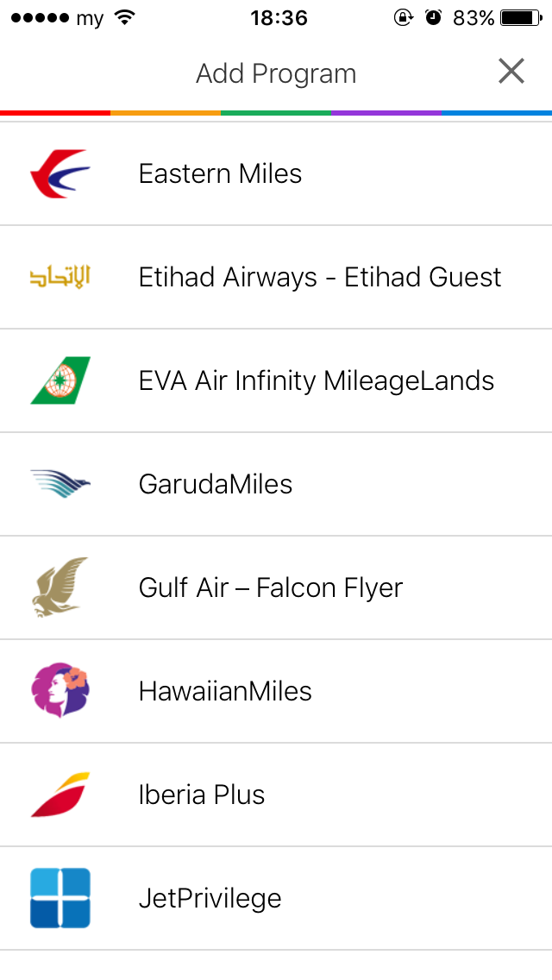Pick Gulf Air – Falcon Flyer
The image size is (552, 980).
click(270, 587)
